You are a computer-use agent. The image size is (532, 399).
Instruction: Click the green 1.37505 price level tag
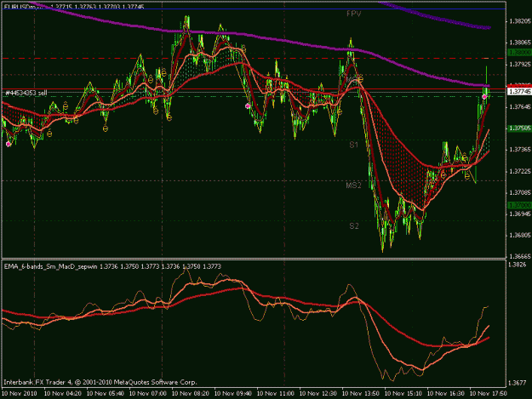pos(519,128)
